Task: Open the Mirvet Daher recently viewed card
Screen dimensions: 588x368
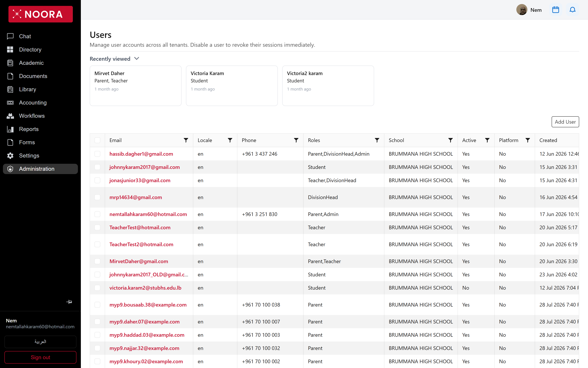Action: [136, 86]
